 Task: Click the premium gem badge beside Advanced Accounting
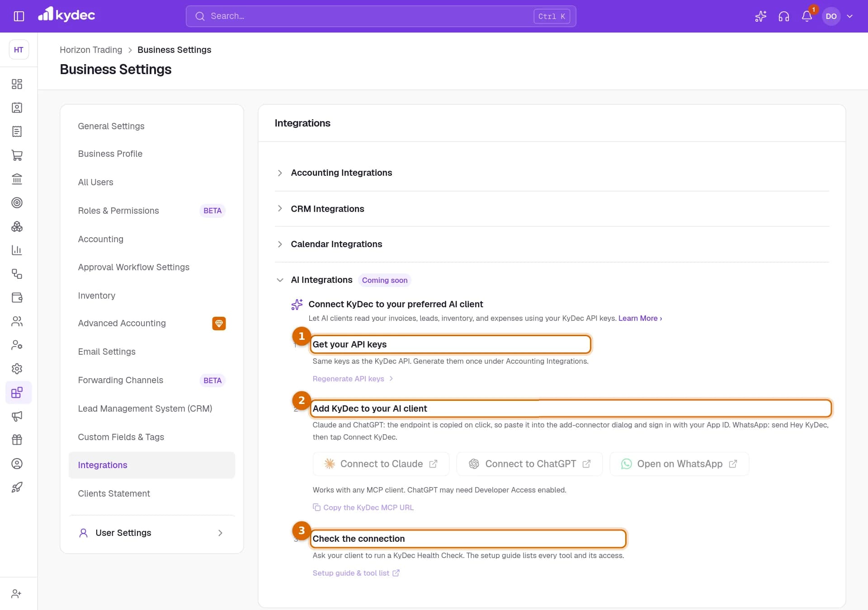(x=219, y=324)
